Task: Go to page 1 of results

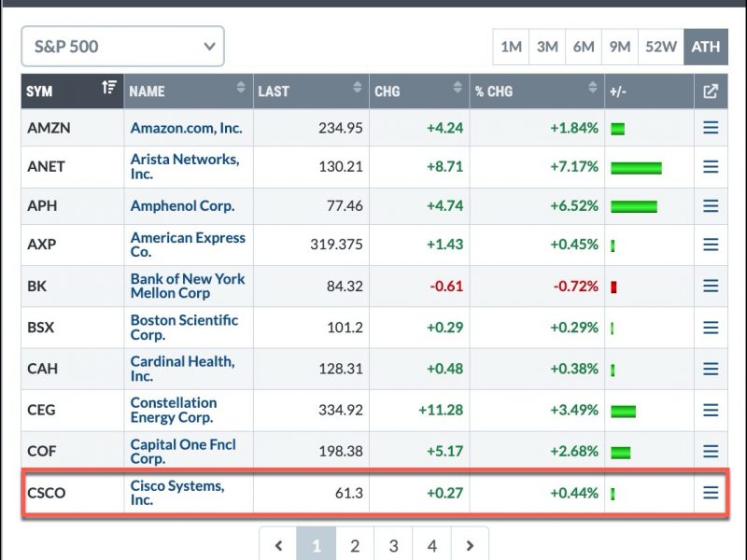Action: (x=317, y=545)
